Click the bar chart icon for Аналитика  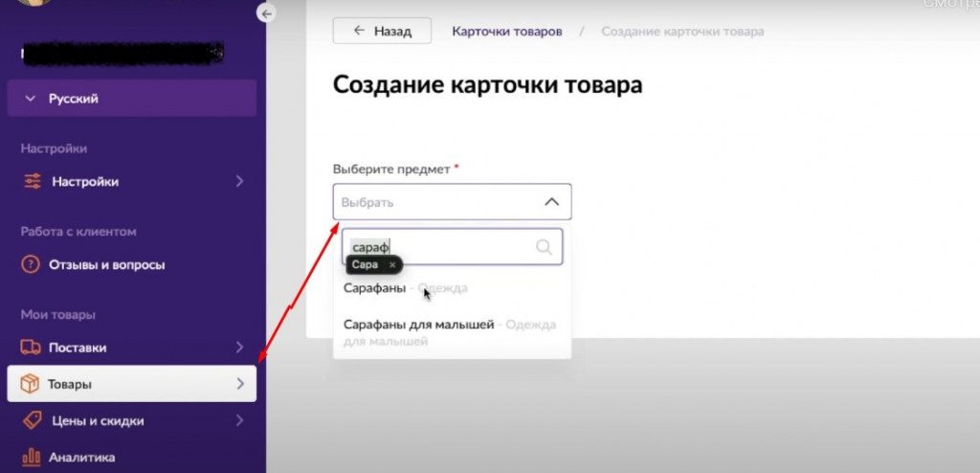(32, 457)
